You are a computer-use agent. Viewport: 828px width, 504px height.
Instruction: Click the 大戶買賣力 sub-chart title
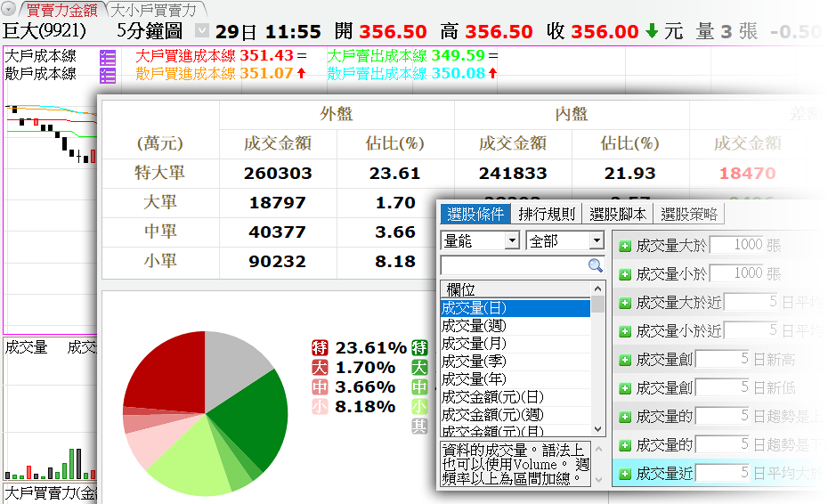(x=51, y=493)
